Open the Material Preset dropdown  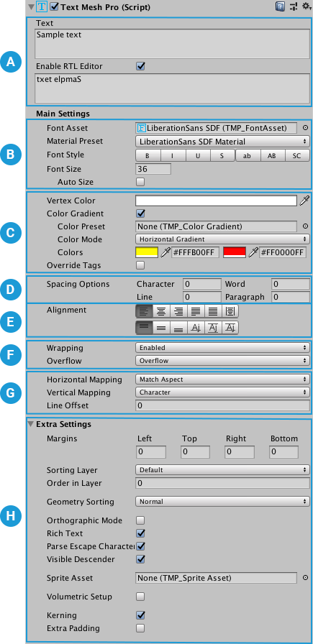[222, 142]
